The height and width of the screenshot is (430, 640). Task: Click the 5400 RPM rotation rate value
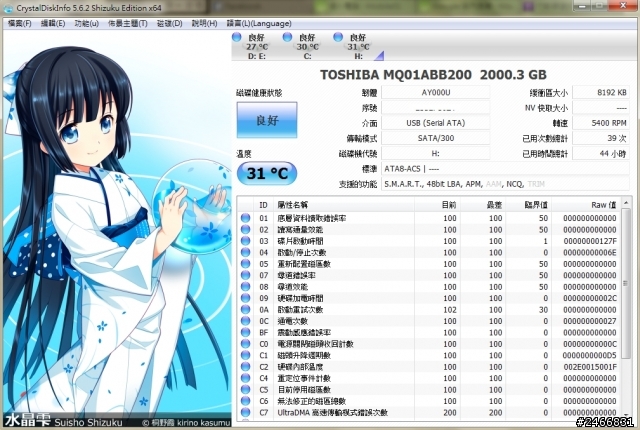(601, 123)
